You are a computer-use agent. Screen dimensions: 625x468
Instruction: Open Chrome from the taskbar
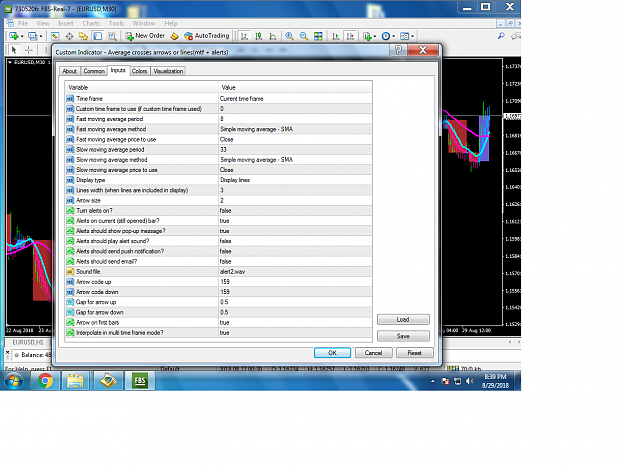tap(45, 381)
